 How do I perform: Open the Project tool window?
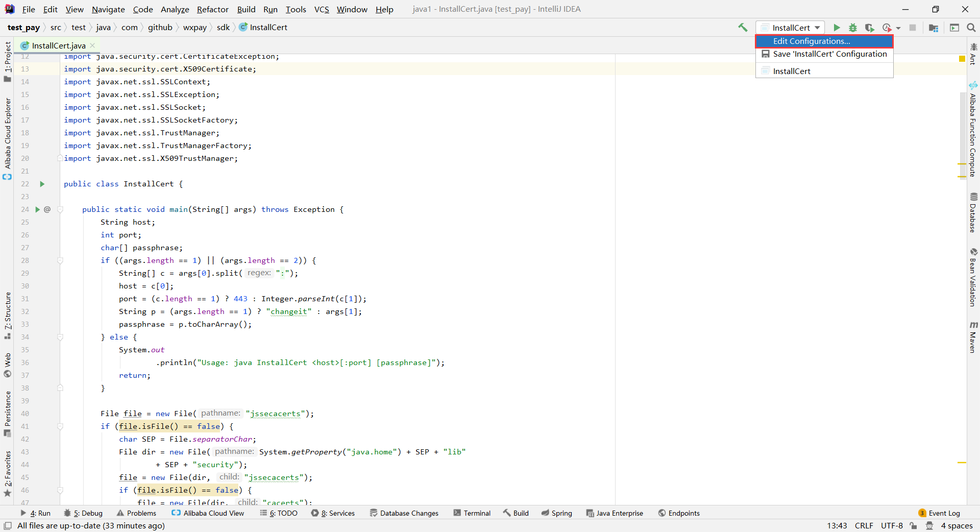tap(7, 61)
